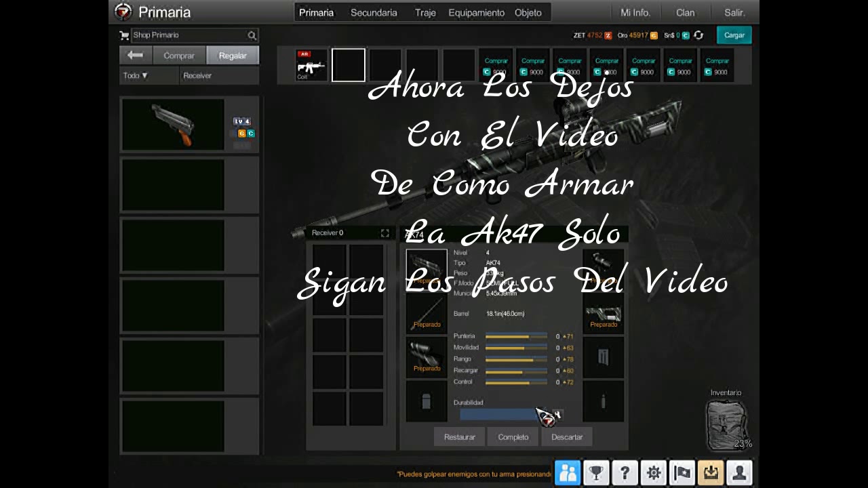Click the gold G icon next to Oro
868x488 pixels.
click(x=654, y=35)
